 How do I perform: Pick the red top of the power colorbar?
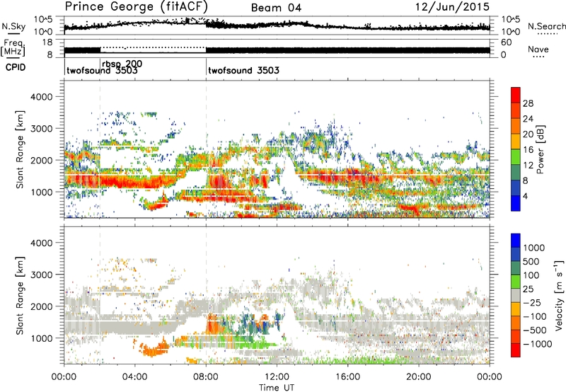tap(516, 95)
